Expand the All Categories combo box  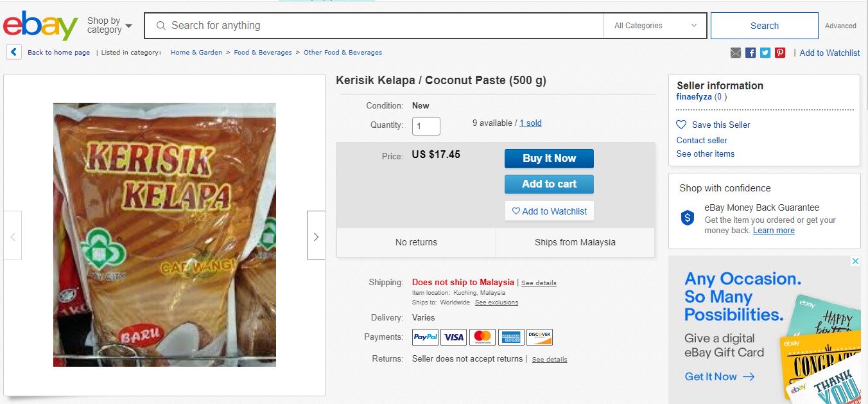[655, 26]
